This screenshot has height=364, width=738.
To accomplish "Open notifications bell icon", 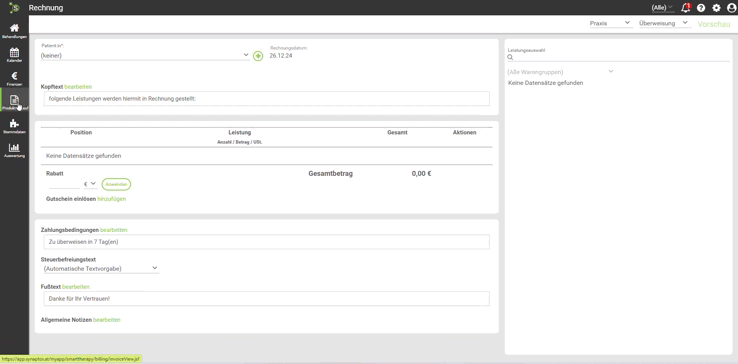I will [685, 8].
